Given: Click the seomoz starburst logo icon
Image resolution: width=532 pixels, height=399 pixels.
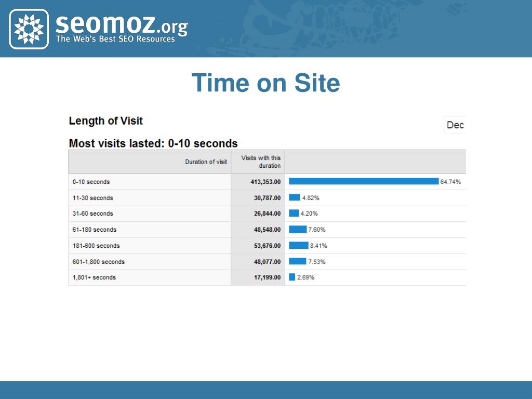Looking at the screenshot, I should [x=29, y=29].
